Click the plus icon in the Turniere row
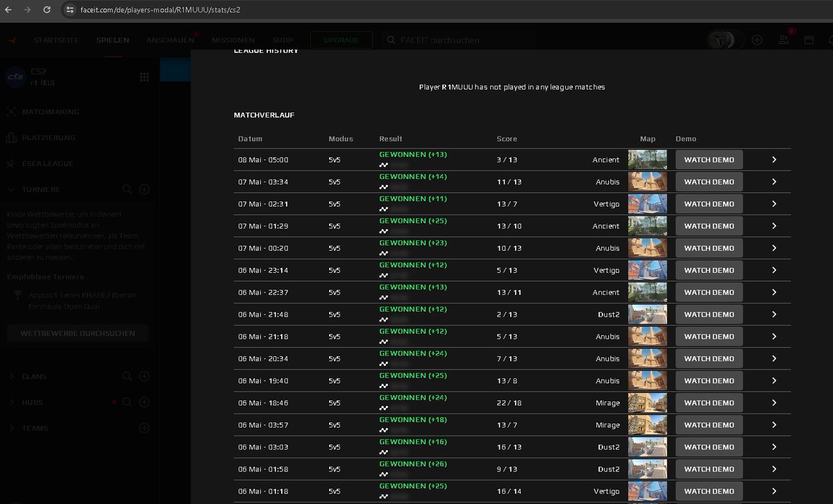This screenshot has width=833, height=504. tap(144, 189)
